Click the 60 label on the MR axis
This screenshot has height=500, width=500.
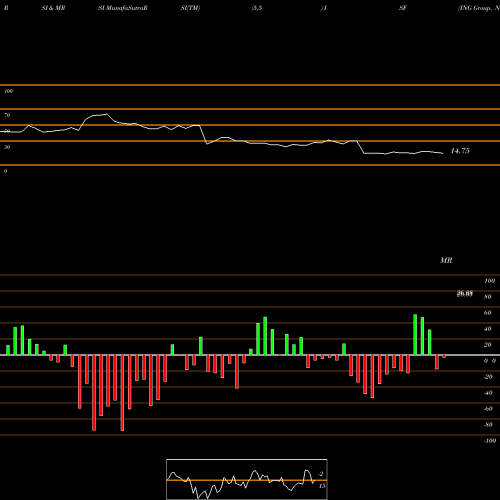click(488, 313)
